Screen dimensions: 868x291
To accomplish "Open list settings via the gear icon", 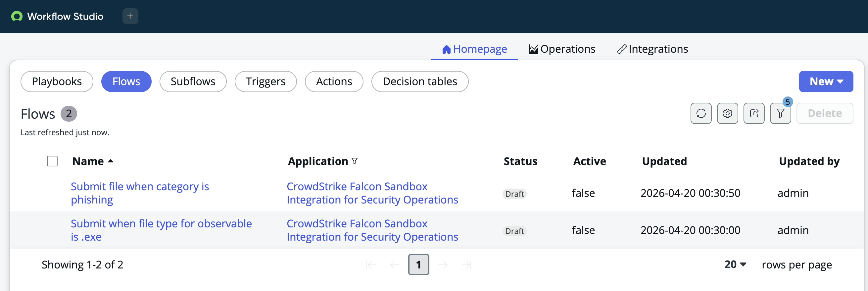I will (728, 113).
